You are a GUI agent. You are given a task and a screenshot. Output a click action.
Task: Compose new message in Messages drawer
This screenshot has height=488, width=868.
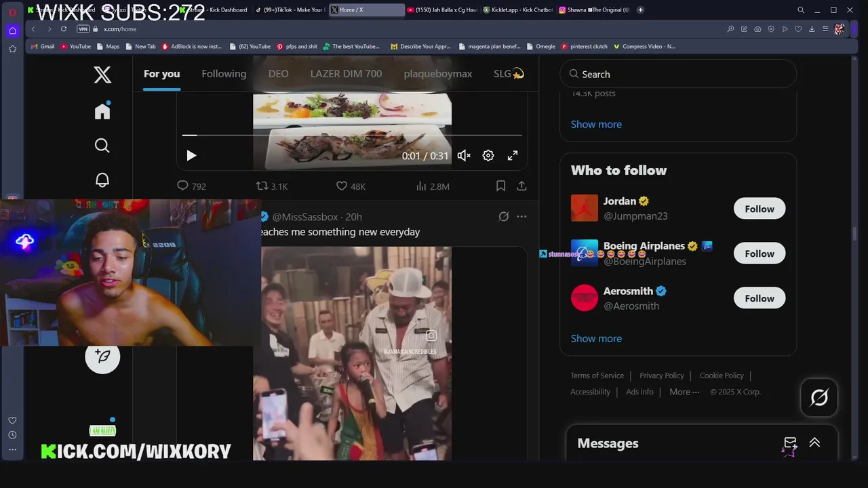click(x=790, y=443)
